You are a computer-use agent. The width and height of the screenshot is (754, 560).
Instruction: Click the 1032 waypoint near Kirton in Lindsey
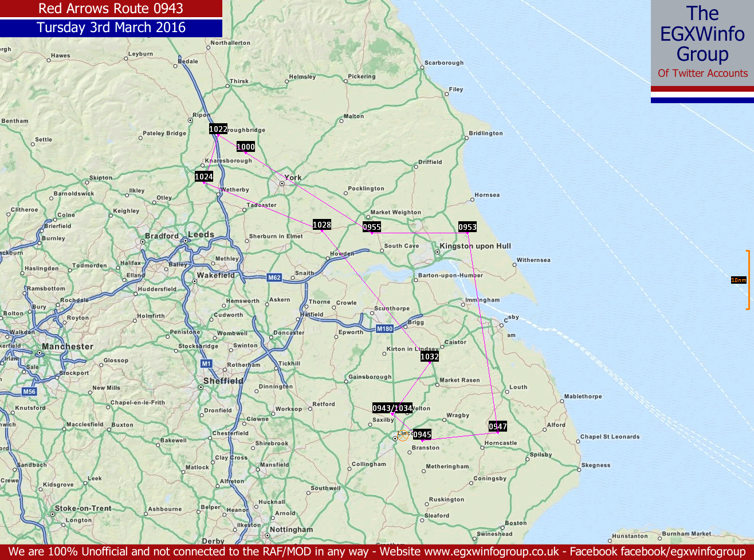pyautogui.click(x=430, y=357)
